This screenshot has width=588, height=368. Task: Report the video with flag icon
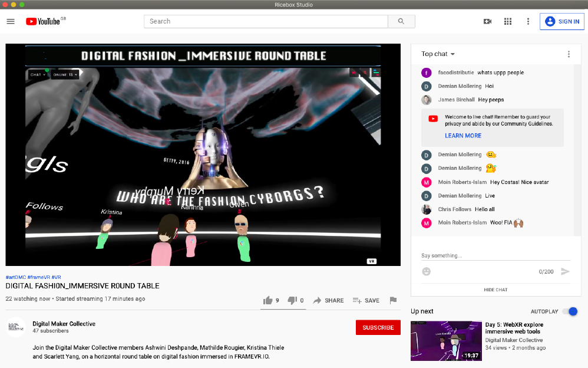(x=393, y=300)
